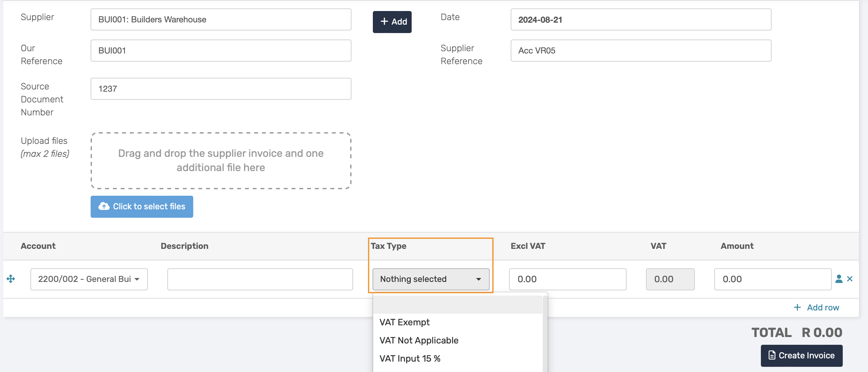The width and height of the screenshot is (868, 372).
Task: Click the plus icon on the Add button
Action: (384, 22)
